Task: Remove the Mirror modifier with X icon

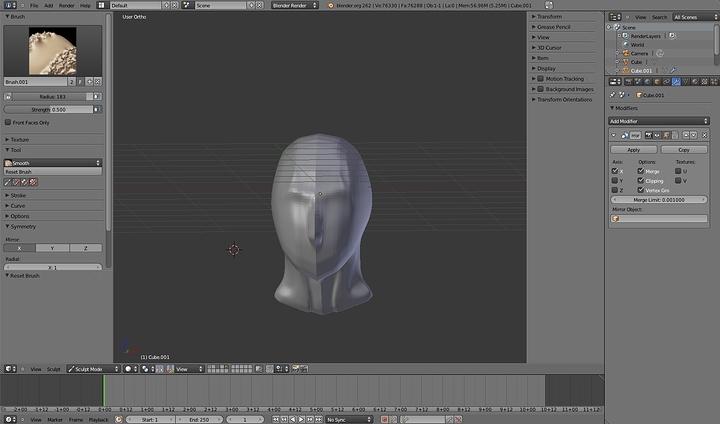Action: [x=703, y=134]
